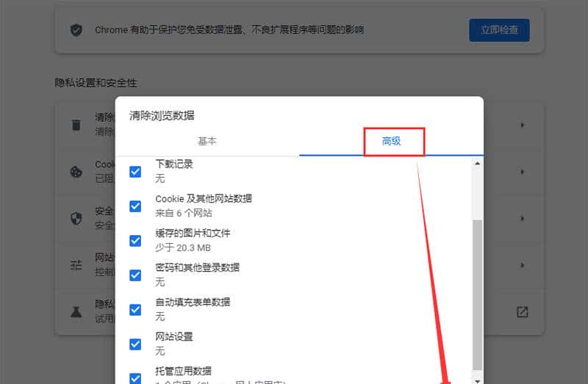The width and height of the screenshot is (588, 384).
Task: Open the external link icon for privacy sandbox
Action: click(522, 312)
